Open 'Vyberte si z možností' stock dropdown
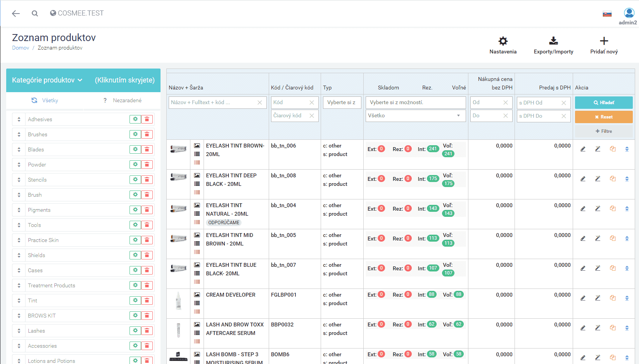The image size is (639, 364). (x=415, y=103)
